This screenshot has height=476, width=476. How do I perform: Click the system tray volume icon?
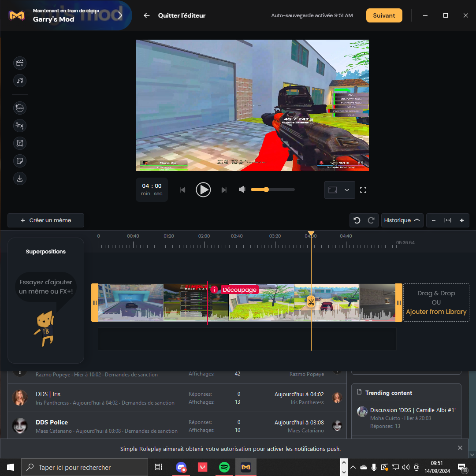tap(405, 468)
